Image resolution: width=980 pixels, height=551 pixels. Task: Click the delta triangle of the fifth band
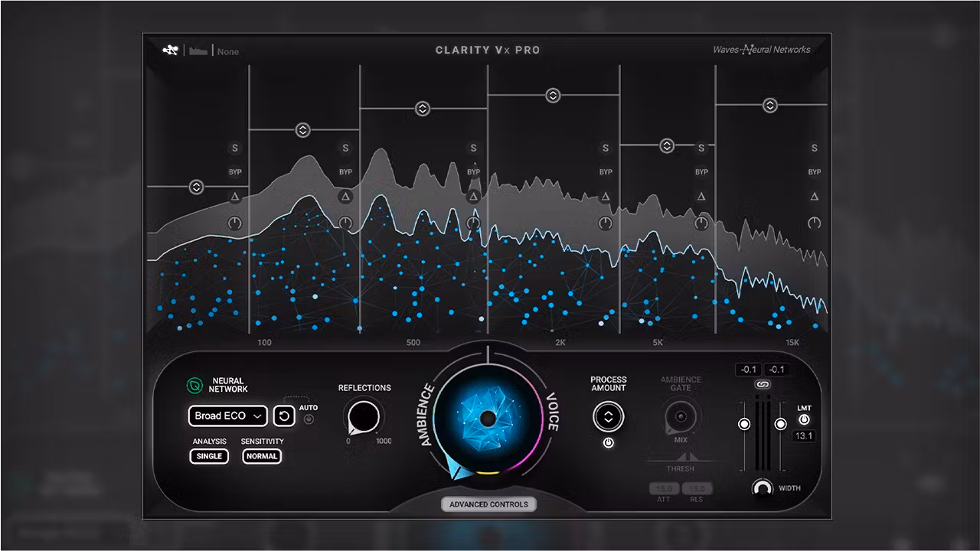point(701,197)
